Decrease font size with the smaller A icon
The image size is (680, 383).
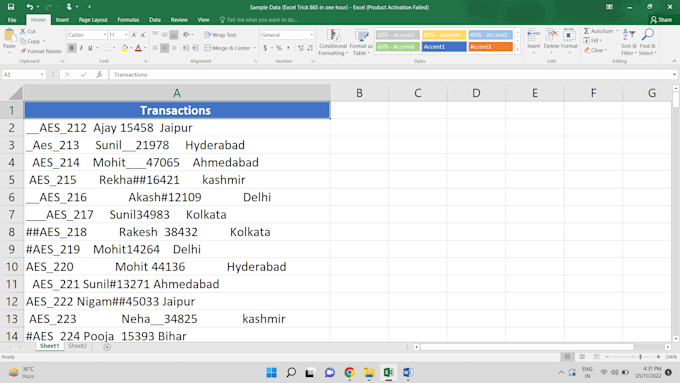(x=143, y=35)
